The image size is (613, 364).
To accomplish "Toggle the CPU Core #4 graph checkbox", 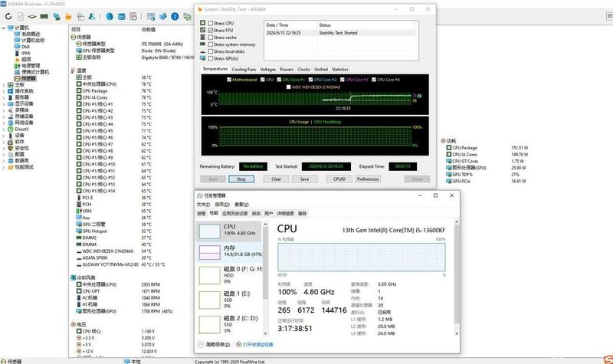I will tap(374, 80).
